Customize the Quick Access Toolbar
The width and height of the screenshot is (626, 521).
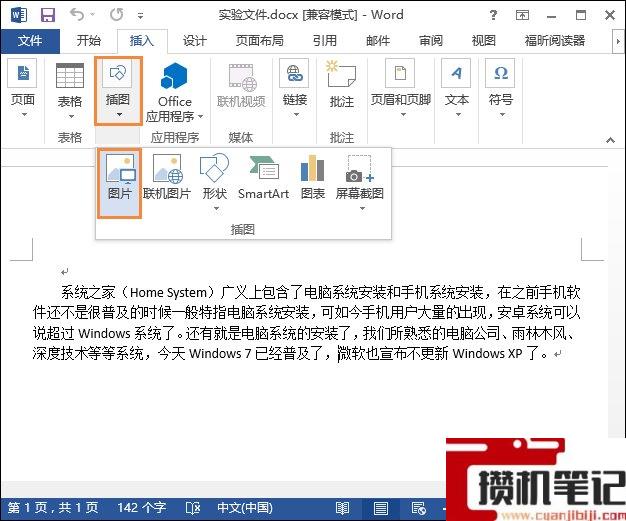coord(140,16)
